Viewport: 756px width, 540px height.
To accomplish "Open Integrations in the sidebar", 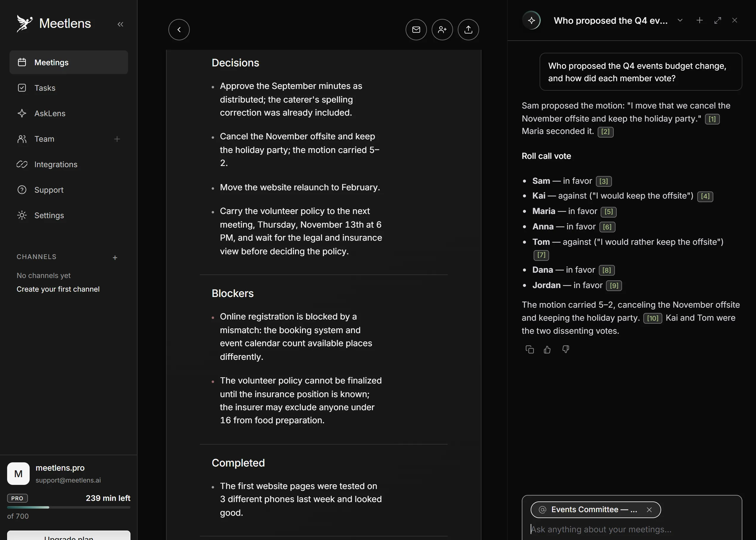I will pos(68,164).
